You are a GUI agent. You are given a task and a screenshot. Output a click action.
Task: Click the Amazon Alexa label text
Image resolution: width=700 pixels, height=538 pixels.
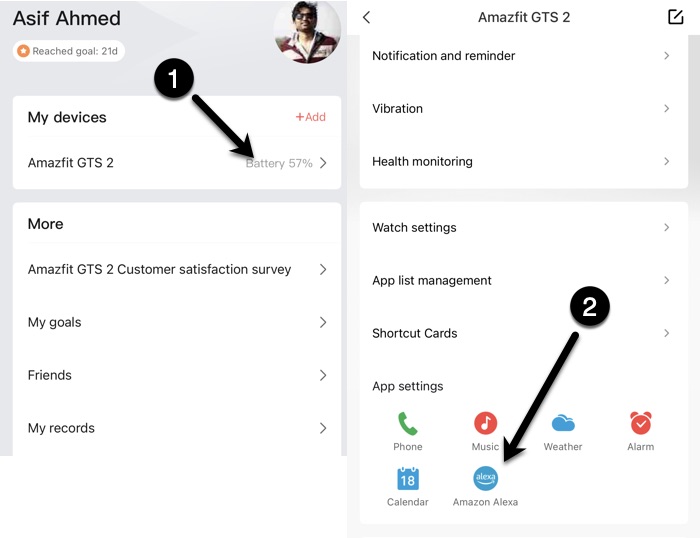point(485,502)
